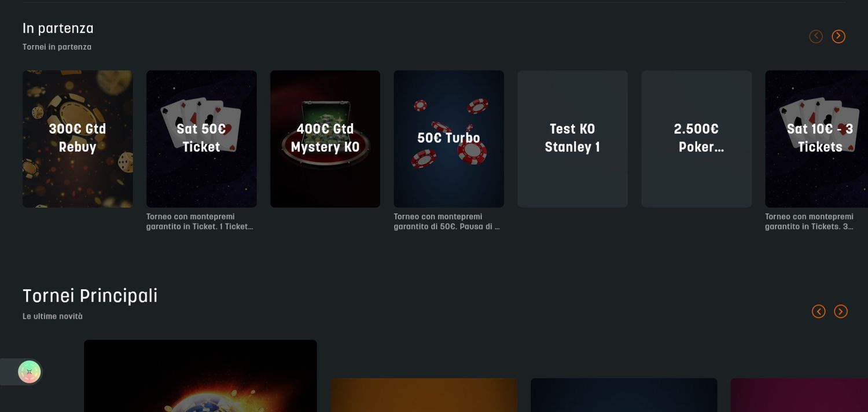Open the magenta main tournament banner
This screenshot has width=868, height=412.
tap(799, 395)
